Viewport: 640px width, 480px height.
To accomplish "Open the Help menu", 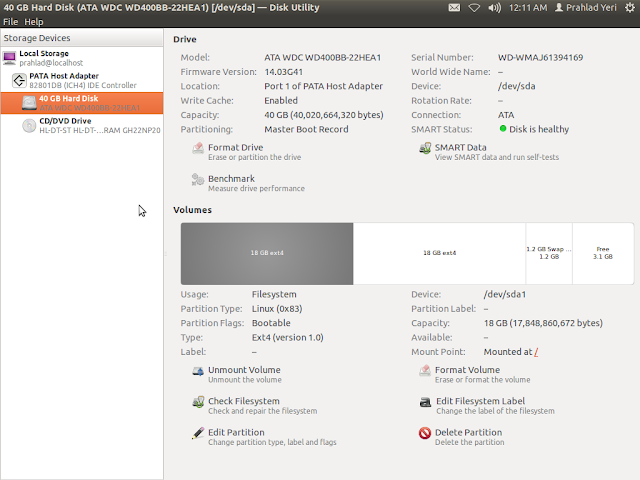I will tap(34, 22).
